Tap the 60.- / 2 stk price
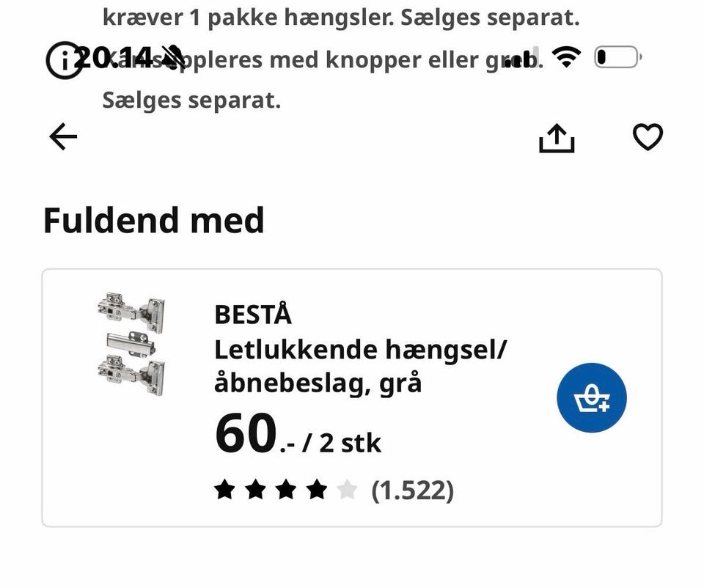 [298, 435]
